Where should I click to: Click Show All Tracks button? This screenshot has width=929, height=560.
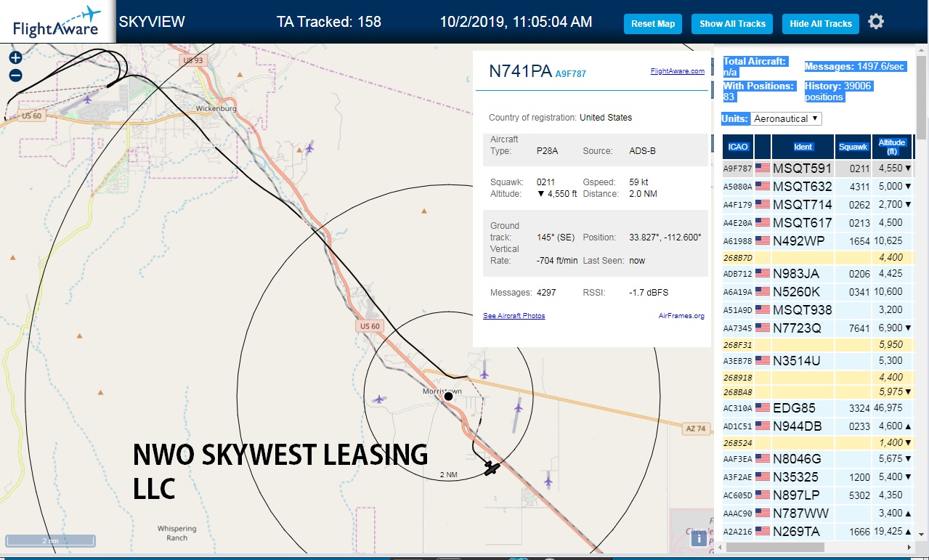pos(732,24)
